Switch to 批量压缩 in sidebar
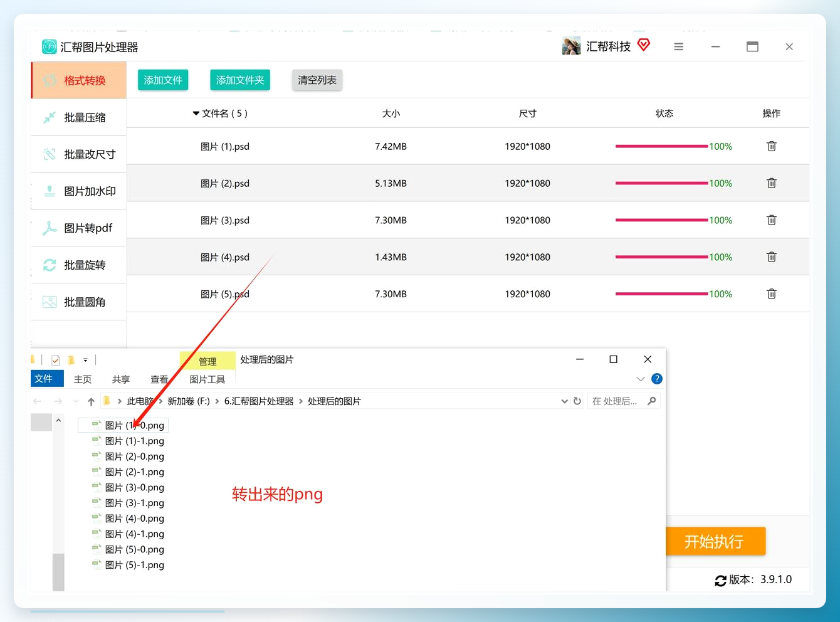Viewport: 840px width, 622px height. [79, 117]
